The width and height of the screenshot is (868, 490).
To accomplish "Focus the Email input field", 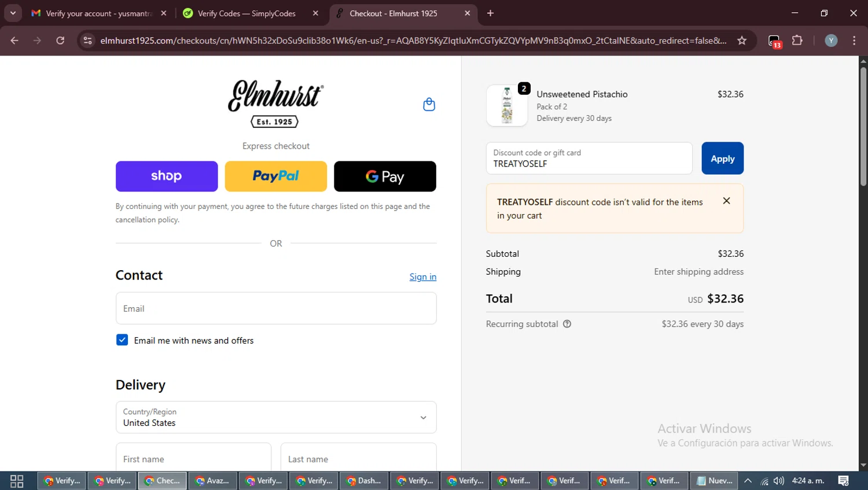I will point(276,308).
